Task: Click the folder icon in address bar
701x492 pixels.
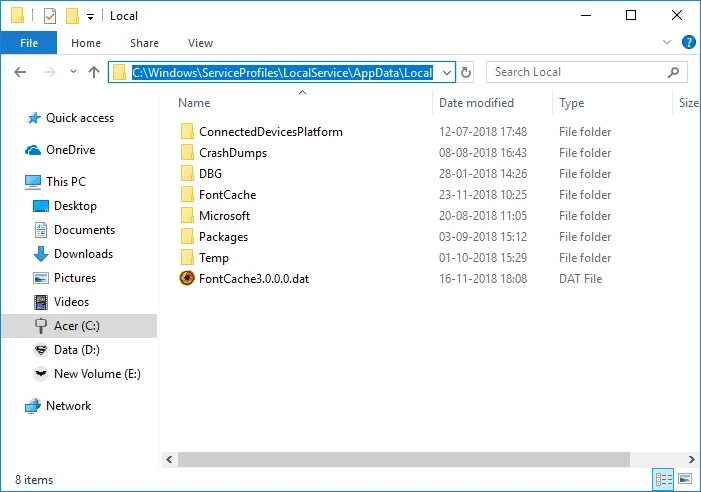Action: 119,72
